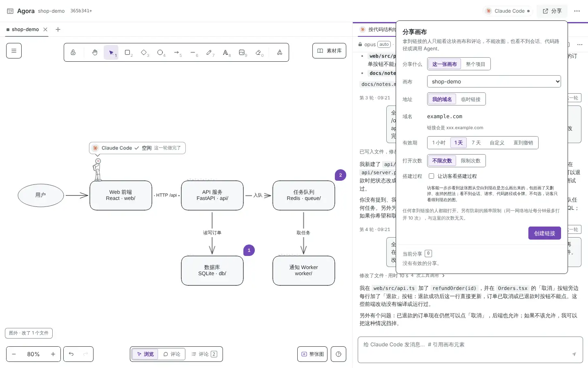The image size is (588, 368).
Task: Zoom in with the plus button
Action: [53, 354]
